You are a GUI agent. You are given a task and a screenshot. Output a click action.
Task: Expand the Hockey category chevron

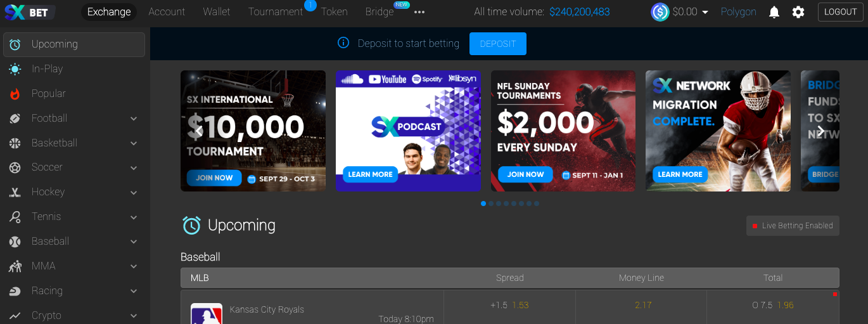(134, 193)
